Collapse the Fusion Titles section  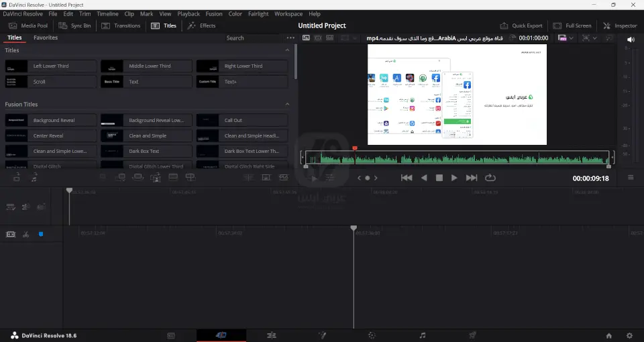coord(287,105)
